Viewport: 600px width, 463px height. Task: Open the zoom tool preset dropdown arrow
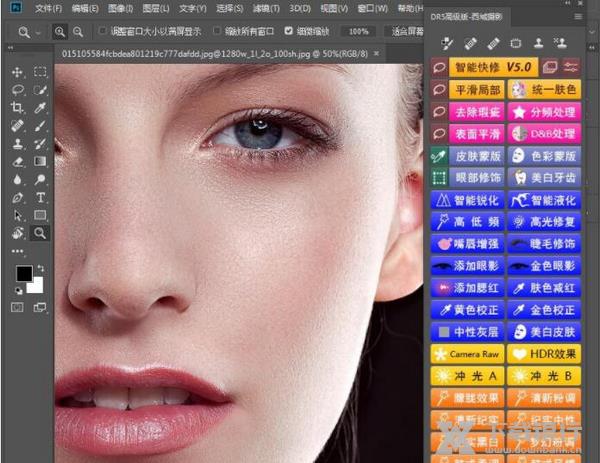(x=39, y=32)
